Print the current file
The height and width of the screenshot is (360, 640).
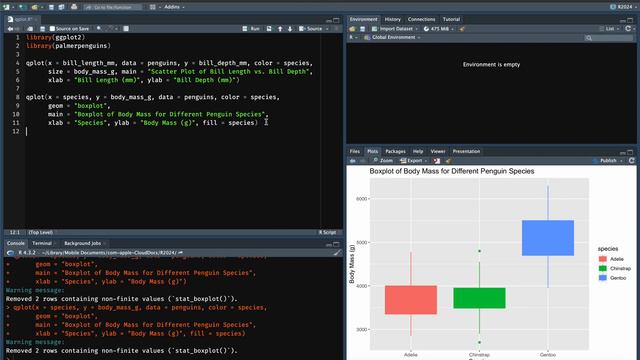[x=74, y=7]
